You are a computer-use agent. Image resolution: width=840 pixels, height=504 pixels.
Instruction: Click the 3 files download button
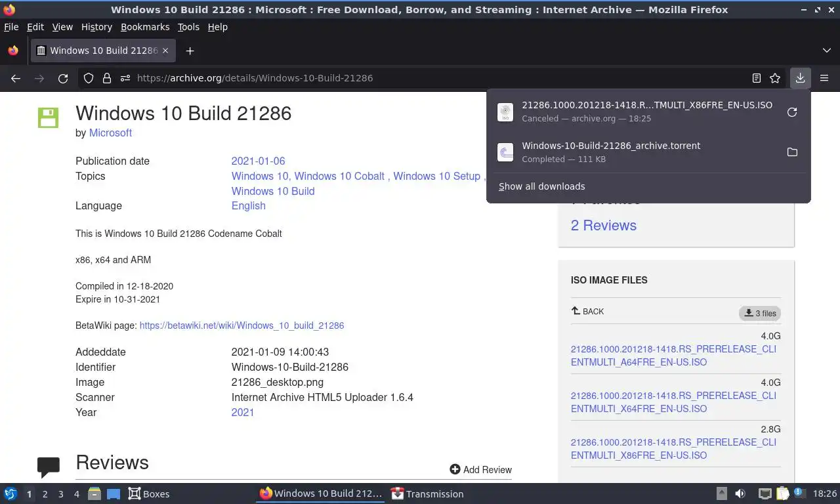tap(760, 313)
